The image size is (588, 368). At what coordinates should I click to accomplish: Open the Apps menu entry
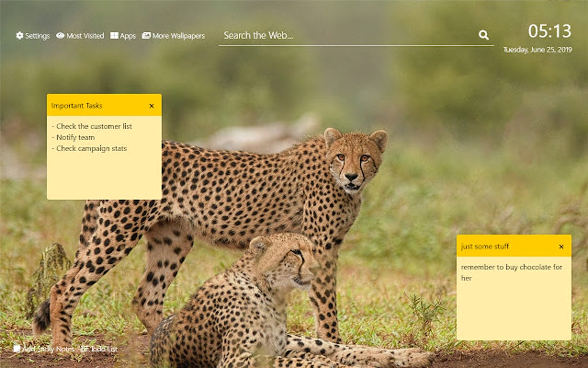point(127,35)
